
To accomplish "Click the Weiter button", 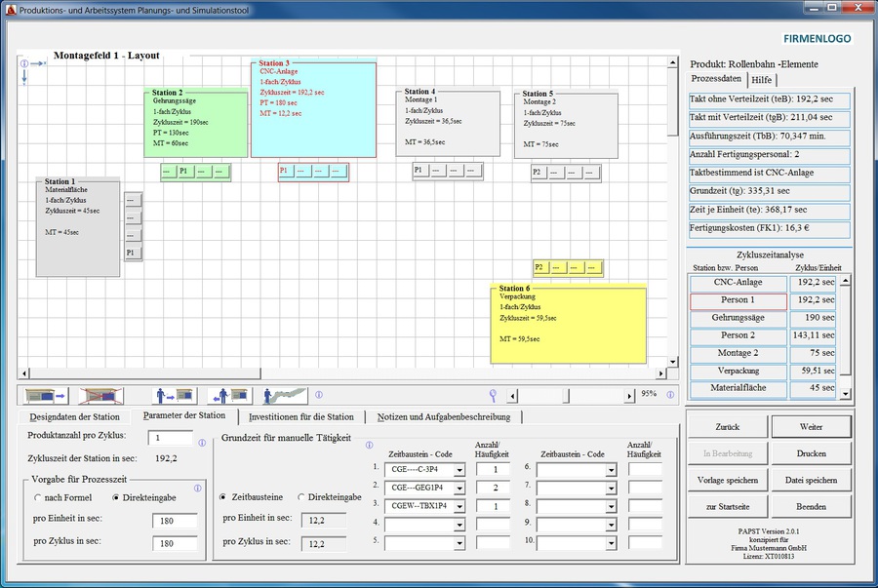I will point(810,427).
